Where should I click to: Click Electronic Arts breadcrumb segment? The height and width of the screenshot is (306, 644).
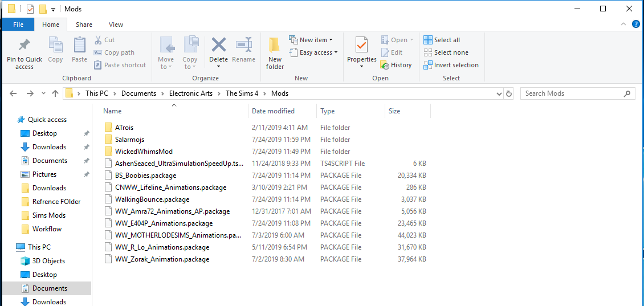(x=190, y=93)
